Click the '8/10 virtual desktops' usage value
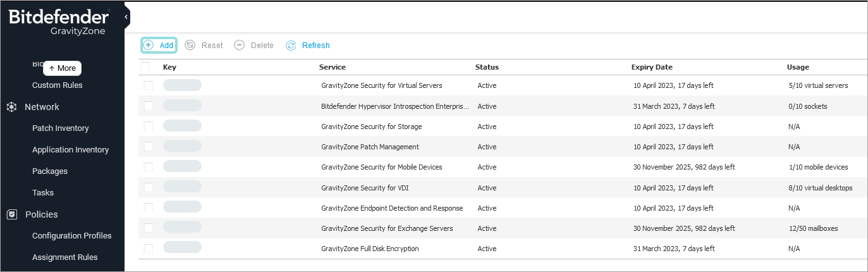Image resolution: width=868 pixels, height=272 pixels. (x=821, y=188)
